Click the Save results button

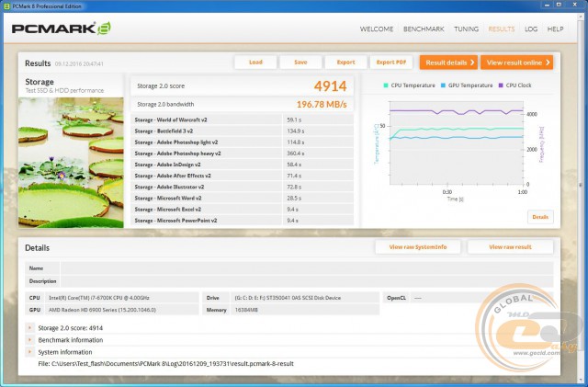pyautogui.click(x=300, y=63)
